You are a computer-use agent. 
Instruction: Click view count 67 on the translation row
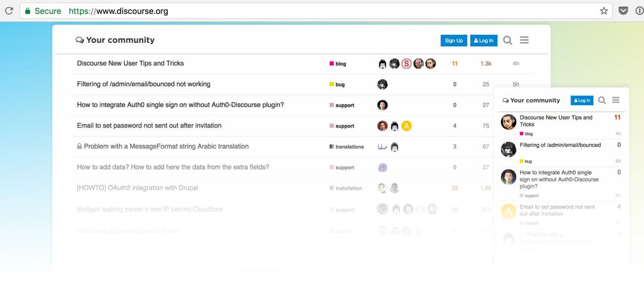[x=486, y=147]
